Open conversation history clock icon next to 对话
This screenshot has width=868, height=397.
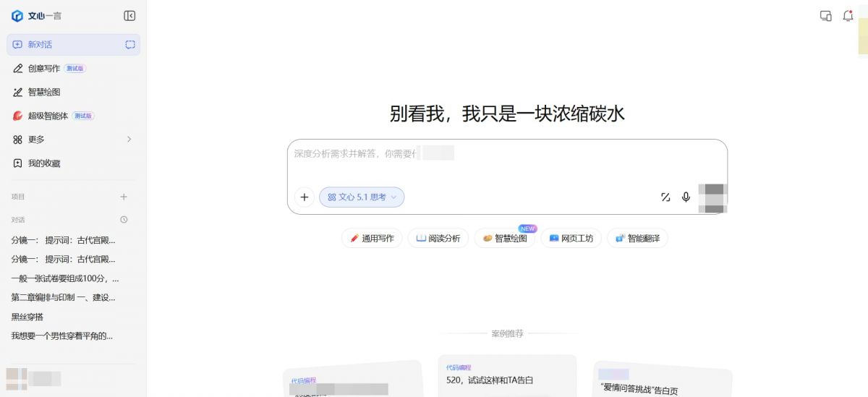pyautogui.click(x=124, y=220)
